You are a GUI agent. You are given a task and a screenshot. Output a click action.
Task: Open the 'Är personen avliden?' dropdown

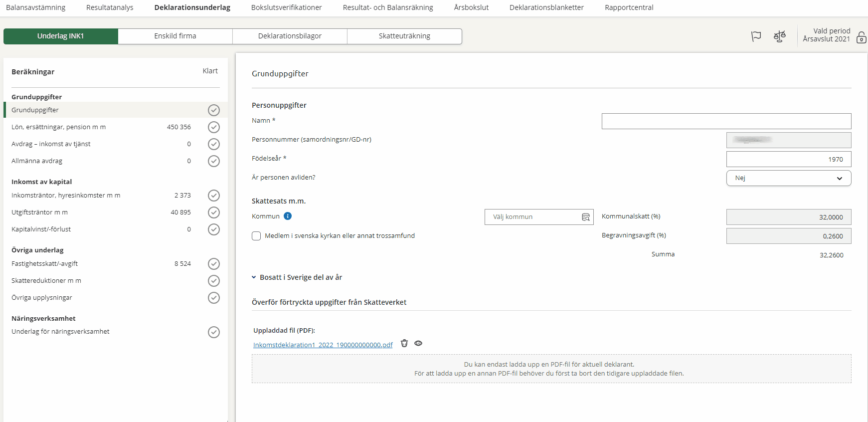[x=788, y=178]
